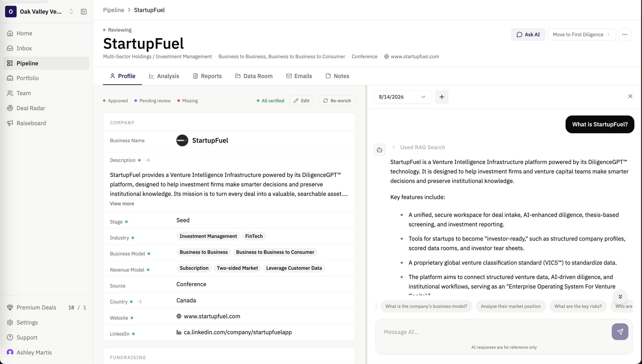Click Leverage Customer Data tag
Viewport: 642px width, 364px height.
point(294,268)
